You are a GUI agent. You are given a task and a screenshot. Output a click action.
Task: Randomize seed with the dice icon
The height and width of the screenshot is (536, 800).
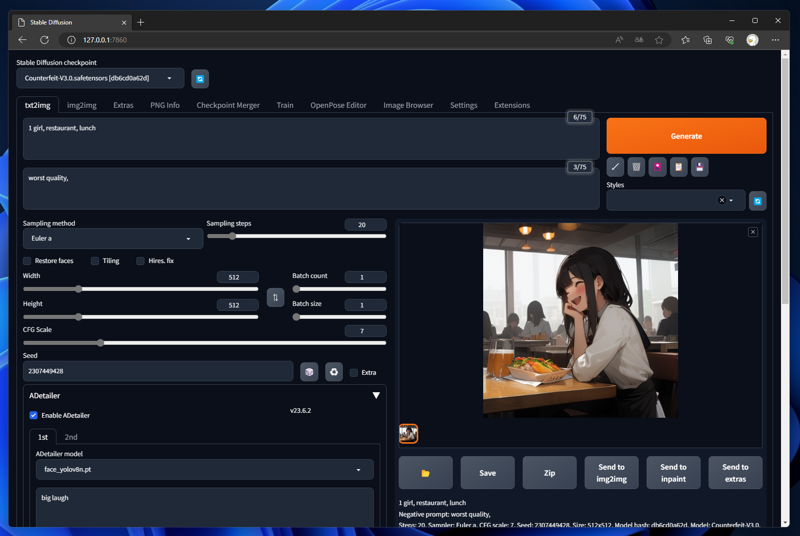click(x=309, y=372)
